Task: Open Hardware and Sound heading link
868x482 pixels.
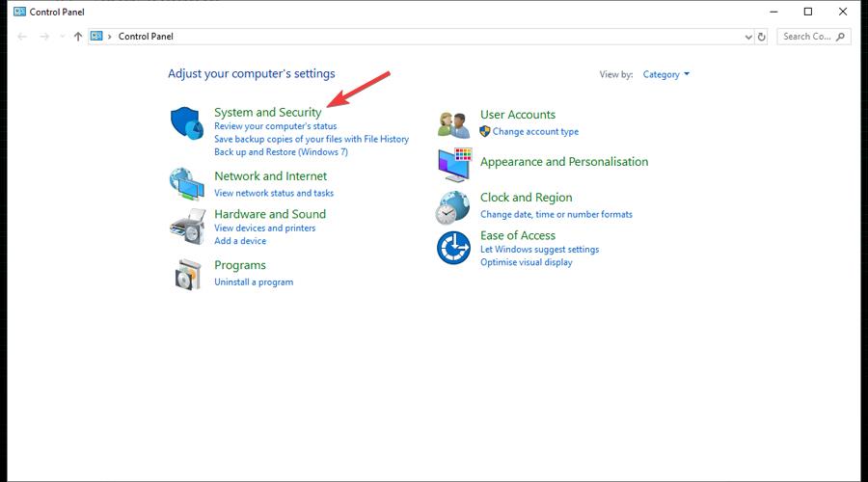Action: click(x=270, y=214)
